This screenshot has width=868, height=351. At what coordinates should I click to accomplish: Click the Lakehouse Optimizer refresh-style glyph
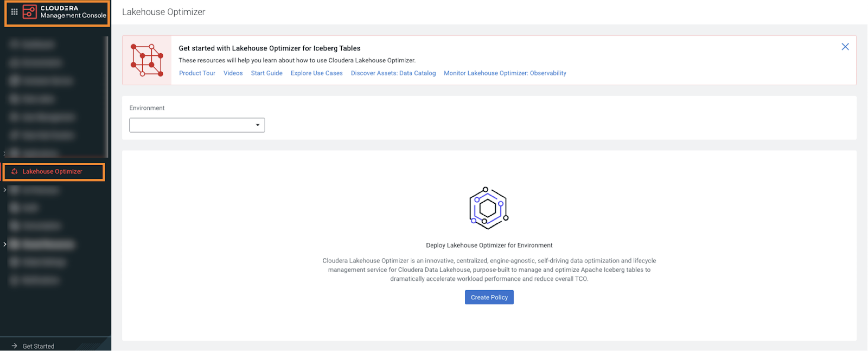pyautogui.click(x=14, y=171)
